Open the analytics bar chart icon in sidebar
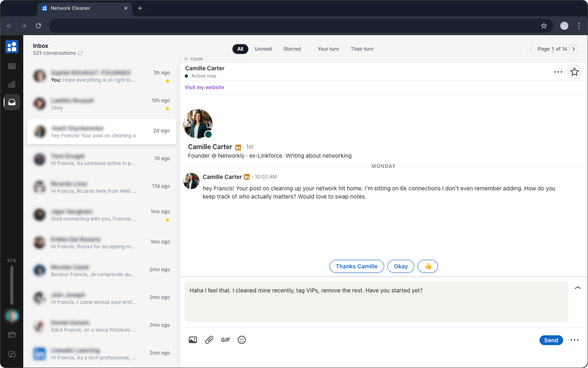The image size is (588, 368). coord(12,84)
